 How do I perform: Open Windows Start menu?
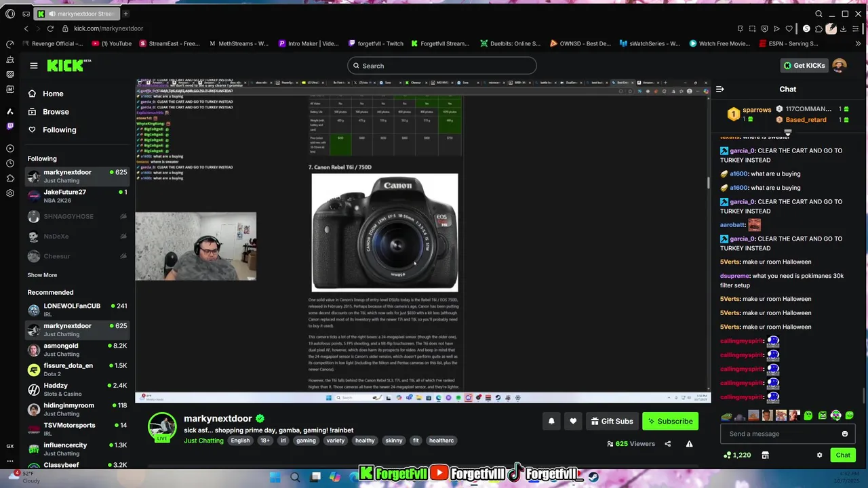coord(275,477)
